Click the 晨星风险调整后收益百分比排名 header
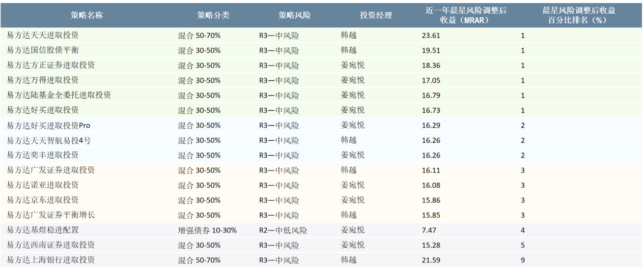The image size is (644, 270). (579, 15)
